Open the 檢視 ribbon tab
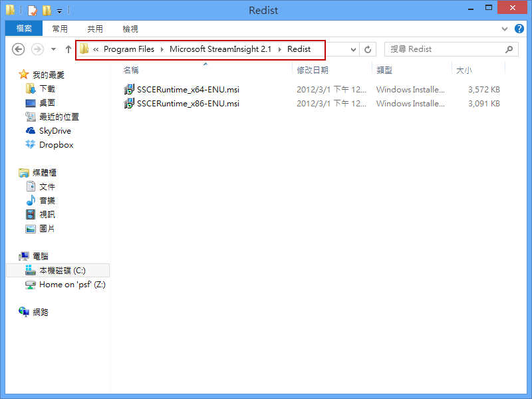Viewport: 532px width, 399px height. click(130, 29)
